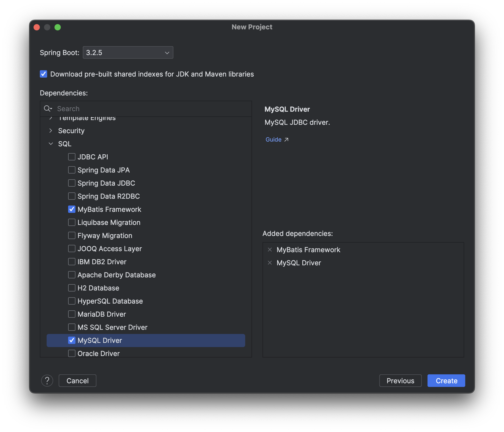Image resolution: width=504 pixels, height=432 pixels.
Task: Check the Oracle Driver checkbox
Action: click(x=72, y=353)
